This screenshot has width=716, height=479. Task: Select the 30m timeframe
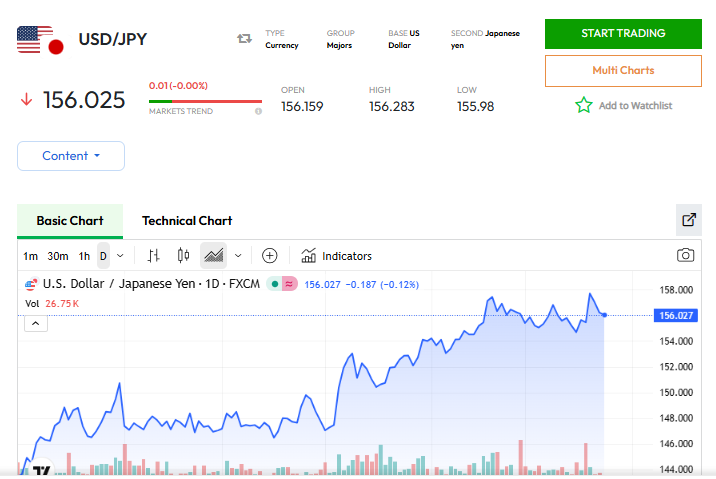coord(58,256)
